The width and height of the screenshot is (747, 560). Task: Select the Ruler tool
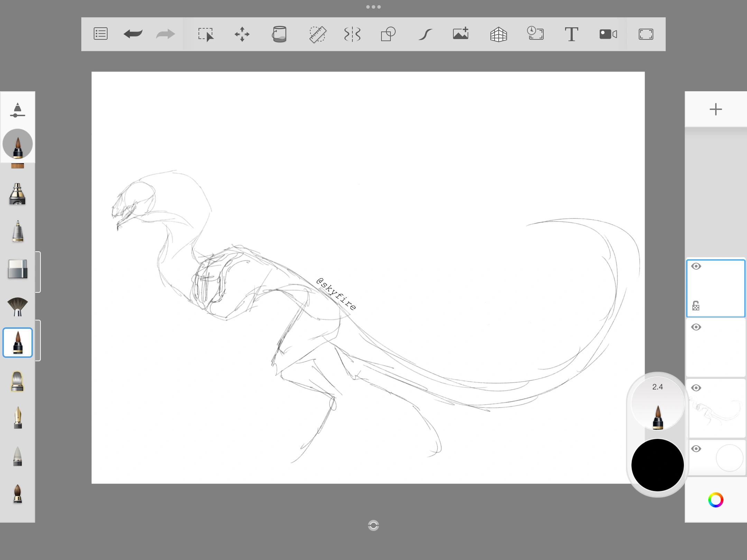[x=317, y=34]
